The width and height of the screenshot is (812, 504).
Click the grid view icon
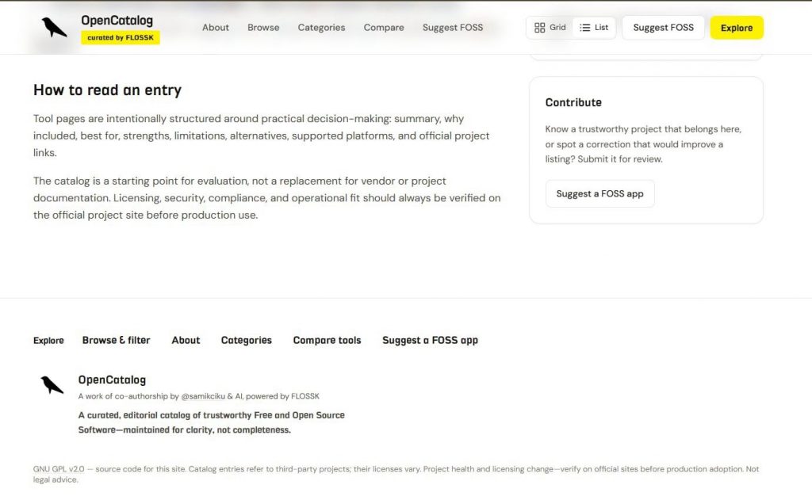539,28
